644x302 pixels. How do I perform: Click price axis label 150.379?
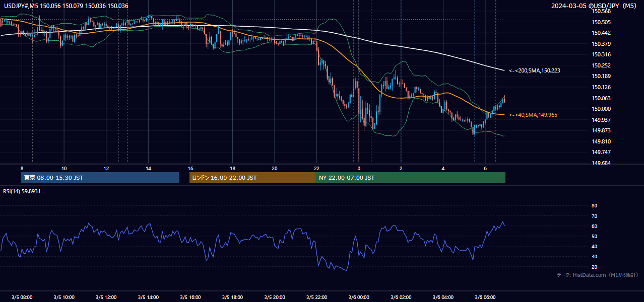click(x=601, y=44)
